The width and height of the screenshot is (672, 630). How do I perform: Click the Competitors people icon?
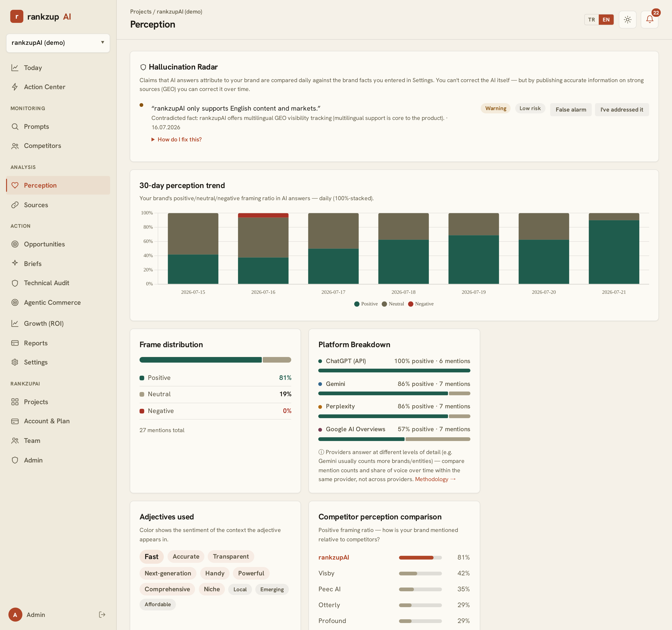(15, 146)
